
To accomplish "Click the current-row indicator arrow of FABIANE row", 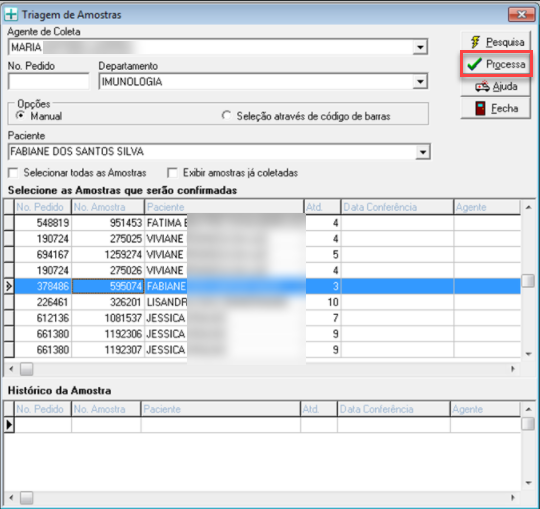I will coord(9,287).
